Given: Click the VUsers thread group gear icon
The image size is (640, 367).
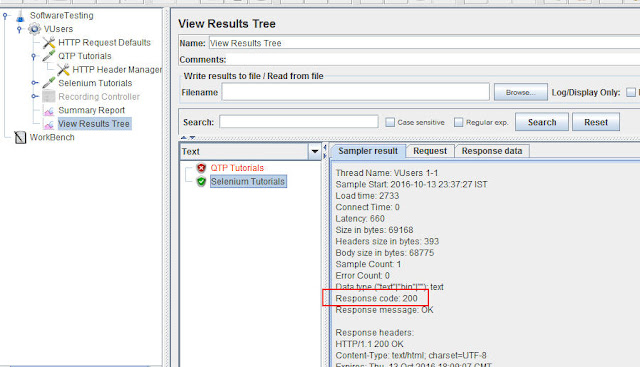Looking at the screenshot, I should [34, 29].
